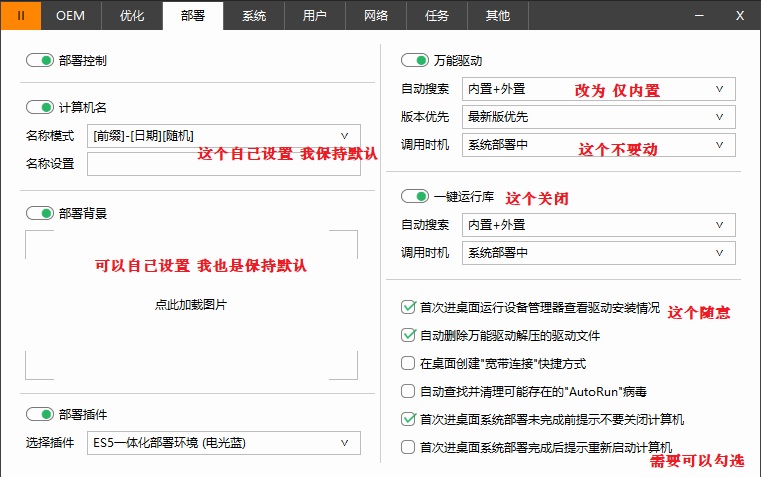
Task: Disable the 计算机名 toggle
Action: click(x=40, y=107)
